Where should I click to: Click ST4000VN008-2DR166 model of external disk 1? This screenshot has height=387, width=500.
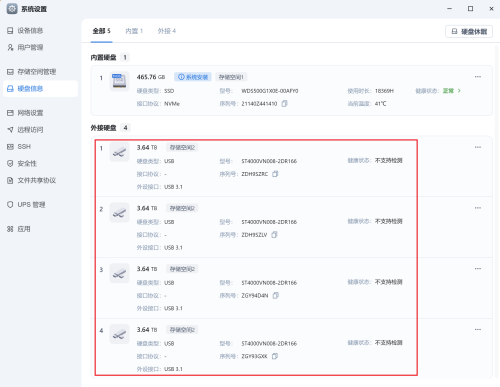click(x=269, y=161)
